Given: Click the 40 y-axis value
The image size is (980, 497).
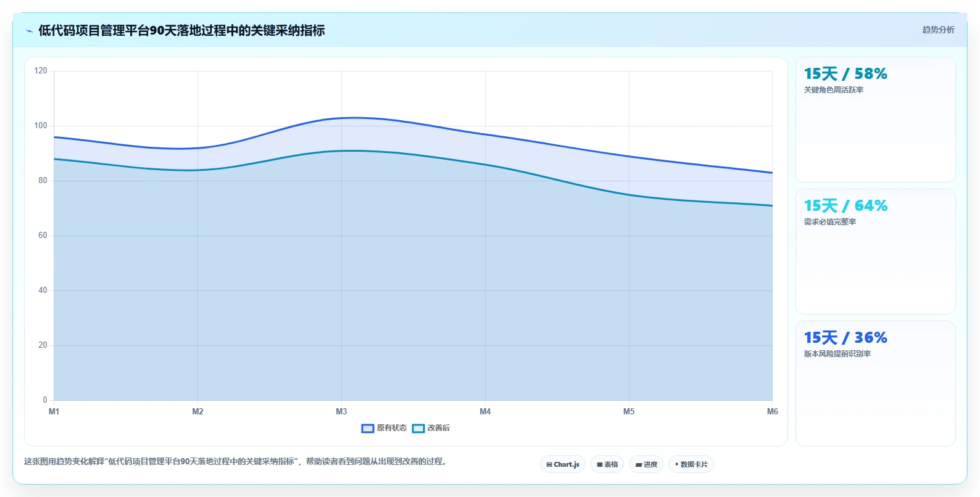Looking at the screenshot, I should click(43, 290).
